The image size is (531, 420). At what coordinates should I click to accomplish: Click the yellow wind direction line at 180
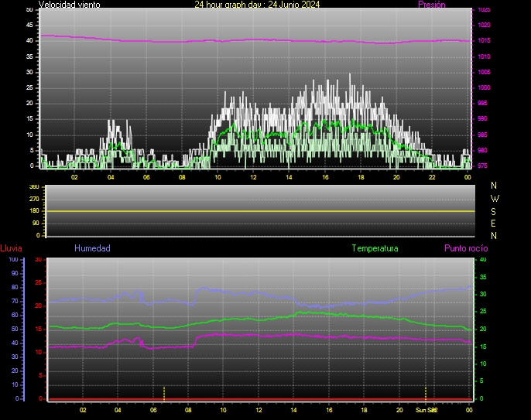[260, 211]
